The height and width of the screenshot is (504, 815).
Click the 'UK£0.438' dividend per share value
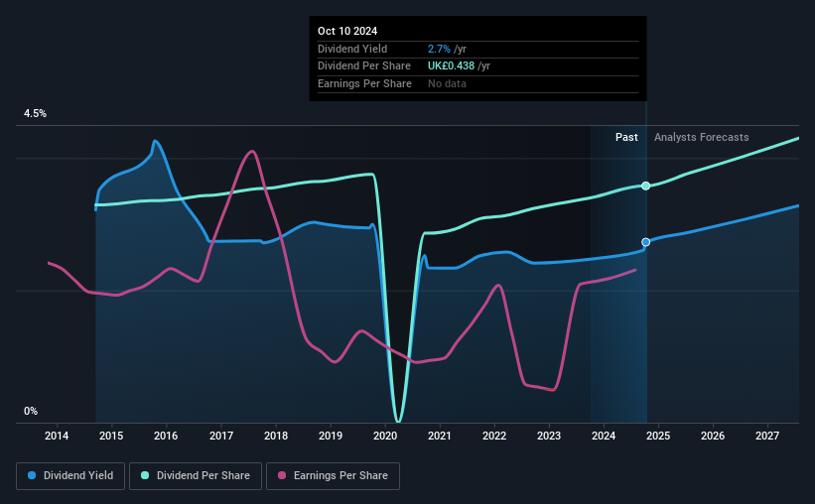pyautogui.click(x=451, y=66)
